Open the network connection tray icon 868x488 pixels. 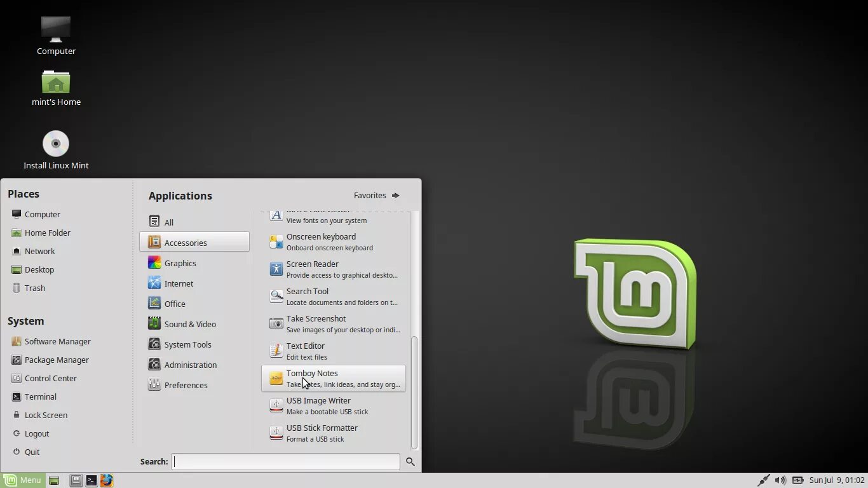[x=764, y=480]
